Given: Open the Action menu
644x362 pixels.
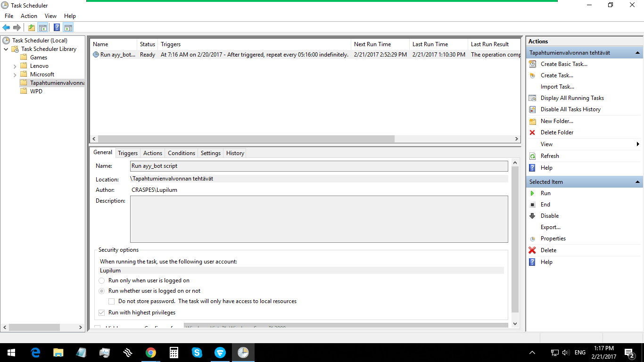Looking at the screenshot, I should (x=29, y=16).
